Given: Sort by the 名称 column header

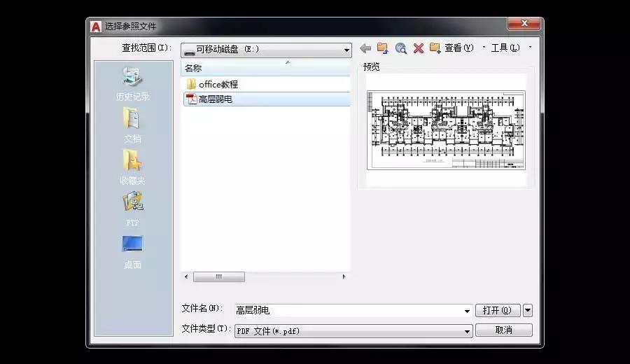Looking at the screenshot, I should pos(265,69).
